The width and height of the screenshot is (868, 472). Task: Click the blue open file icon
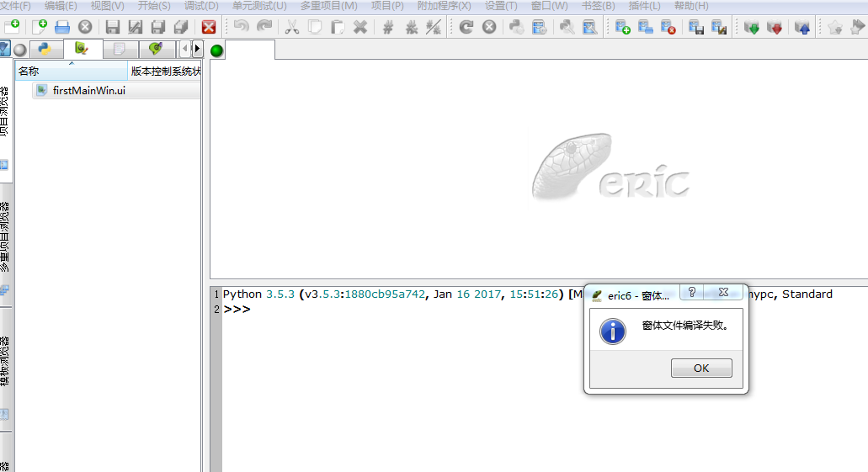(x=62, y=27)
